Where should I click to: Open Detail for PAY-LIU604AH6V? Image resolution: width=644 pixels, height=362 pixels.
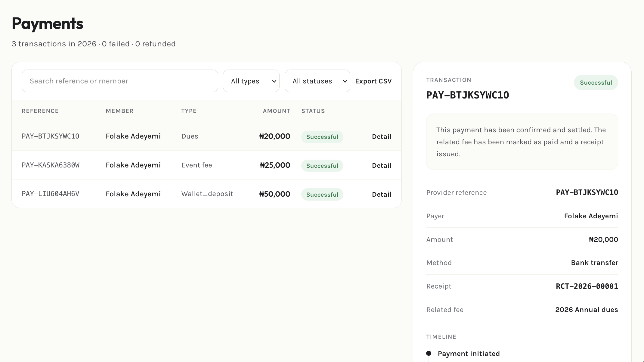pos(382,194)
